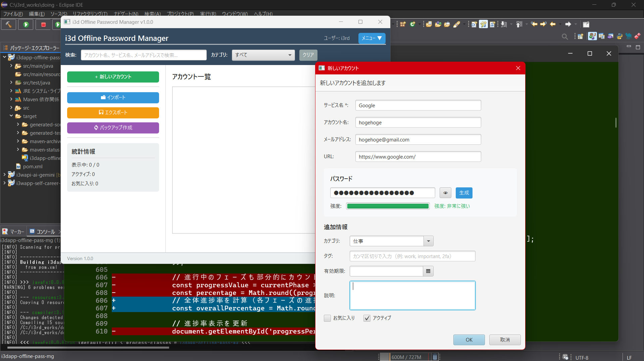Click the red stop button in Eclipse toolbar

click(43, 24)
